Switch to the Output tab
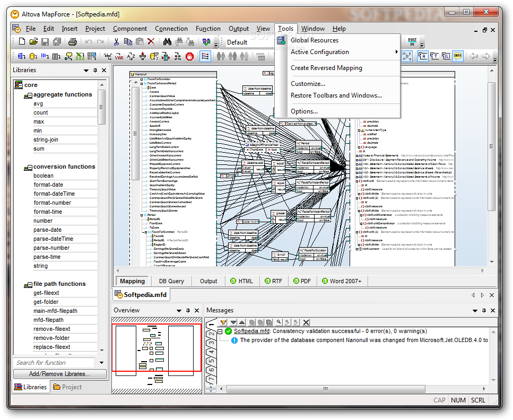Image resolution: width=513 pixels, height=420 pixels. (x=208, y=281)
